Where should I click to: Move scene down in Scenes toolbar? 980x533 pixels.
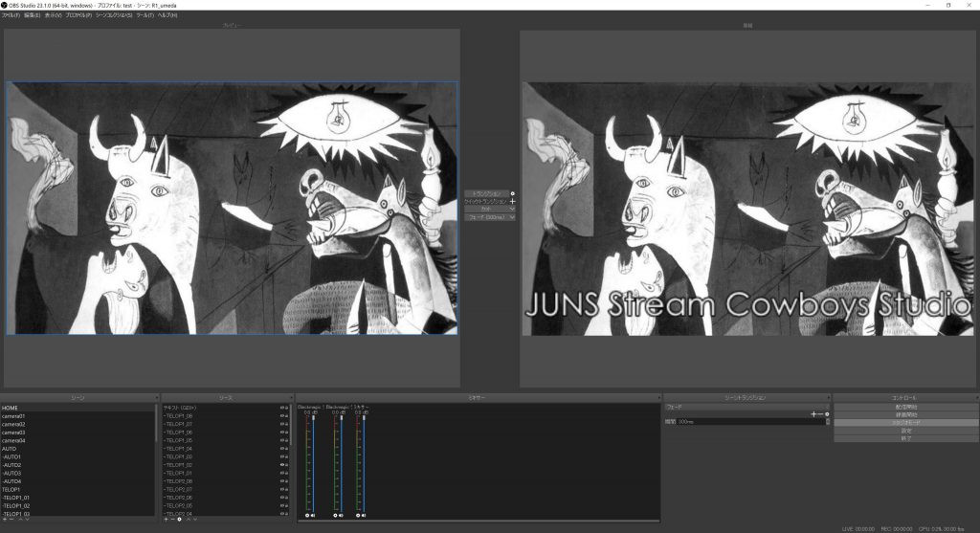coord(28,520)
